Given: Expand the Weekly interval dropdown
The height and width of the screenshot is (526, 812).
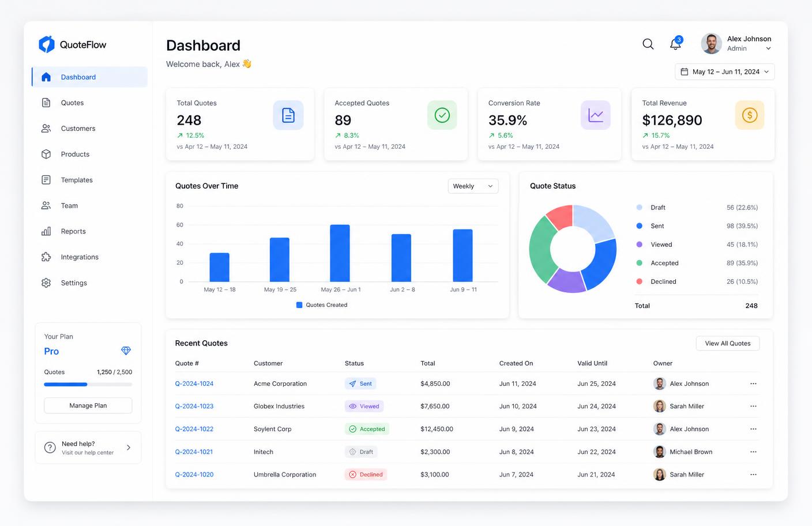Looking at the screenshot, I should point(473,186).
